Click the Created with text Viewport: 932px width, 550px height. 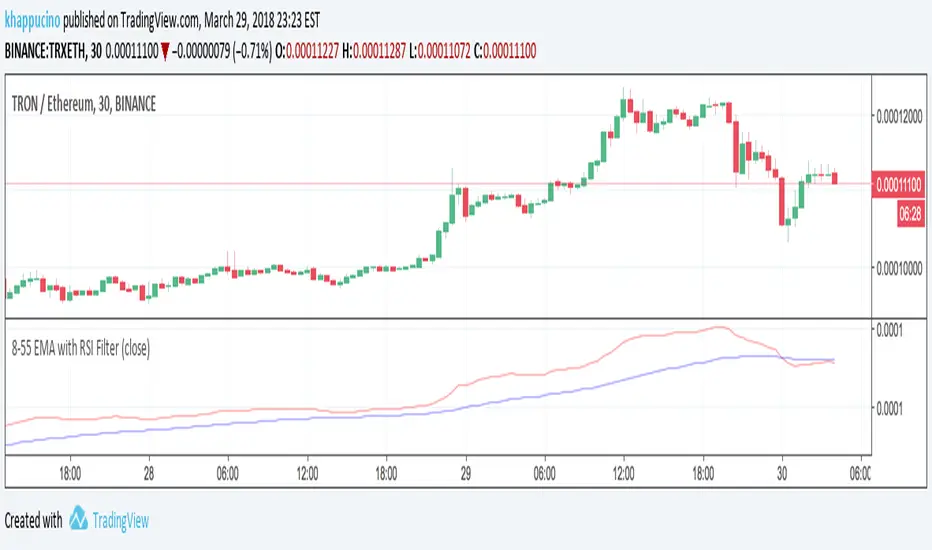[x=33, y=520]
